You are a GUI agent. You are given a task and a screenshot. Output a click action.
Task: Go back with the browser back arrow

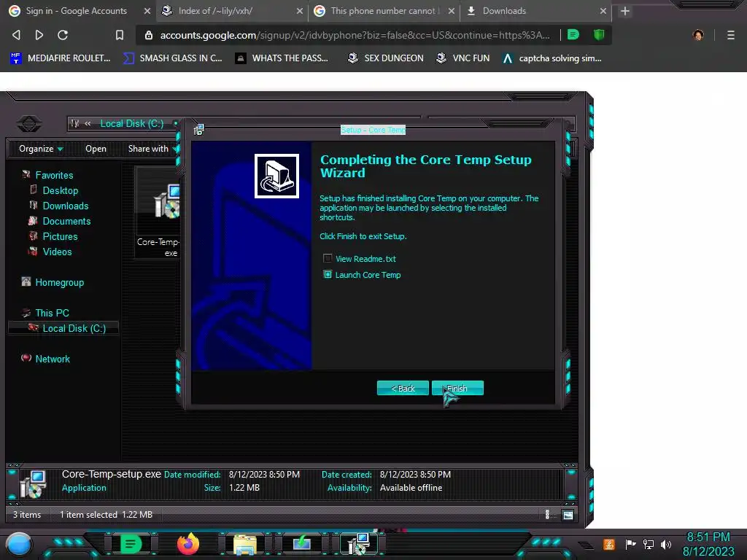(x=16, y=35)
